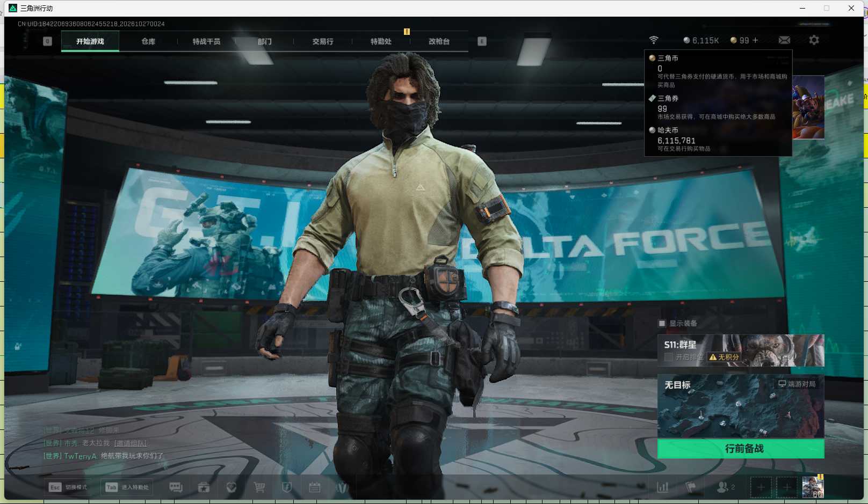This screenshot has width=868, height=504.
Task: Open the 特勤处 tab
Action: coord(381,41)
